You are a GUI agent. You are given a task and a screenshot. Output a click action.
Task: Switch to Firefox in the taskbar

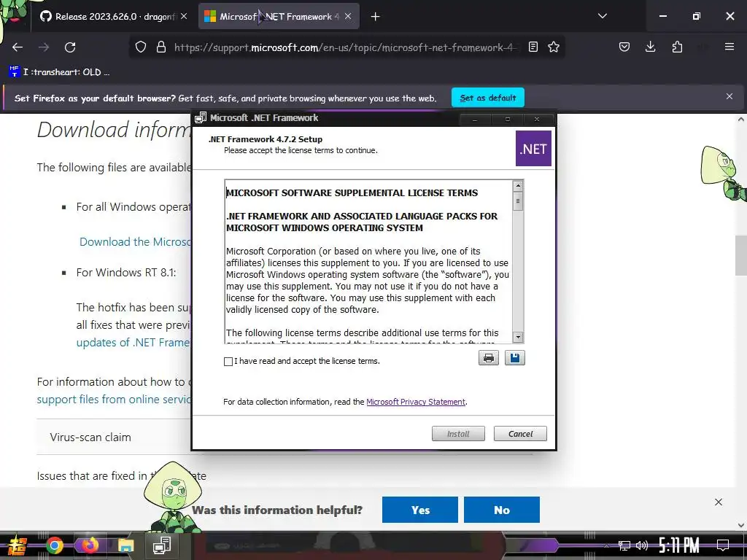(90, 545)
